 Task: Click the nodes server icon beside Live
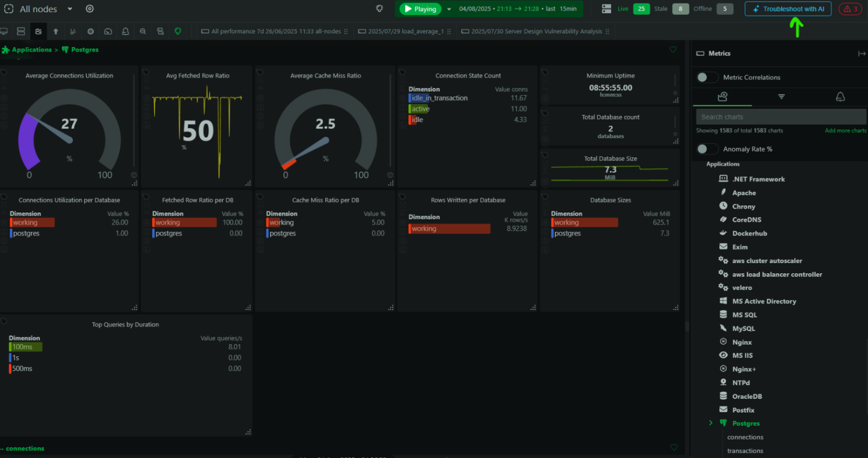(x=606, y=8)
